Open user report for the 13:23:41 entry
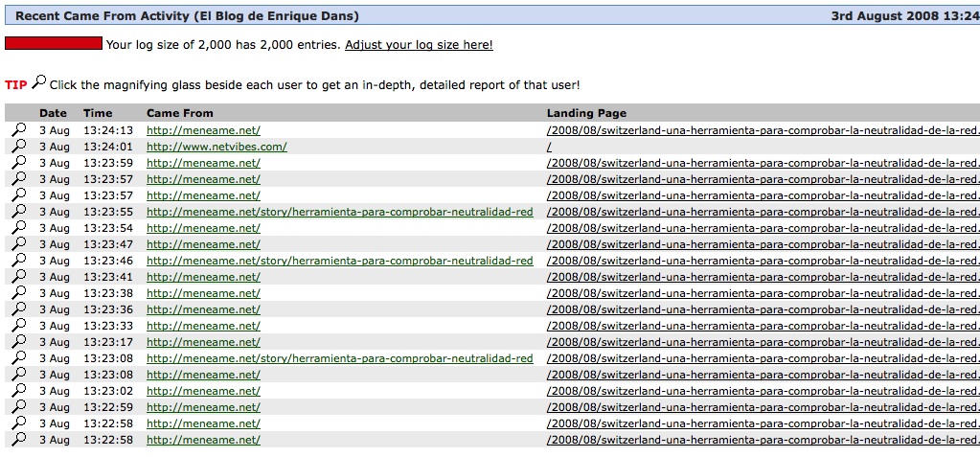 click(x=18, y=277)
